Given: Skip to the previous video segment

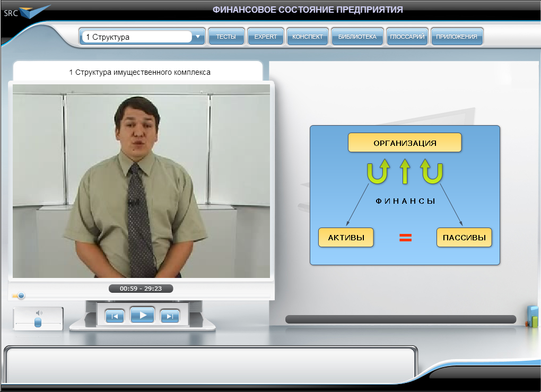Looking at the screenshot, I should point(115,316).
